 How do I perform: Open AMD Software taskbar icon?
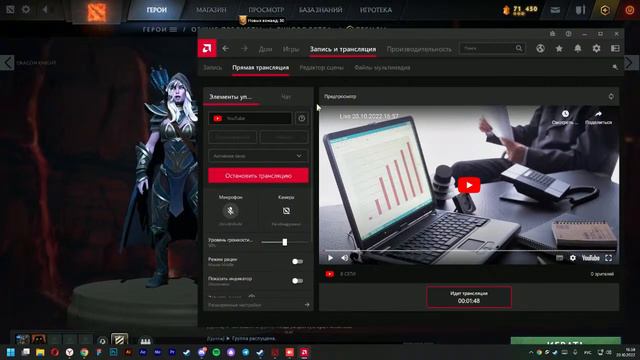[304, 352]
